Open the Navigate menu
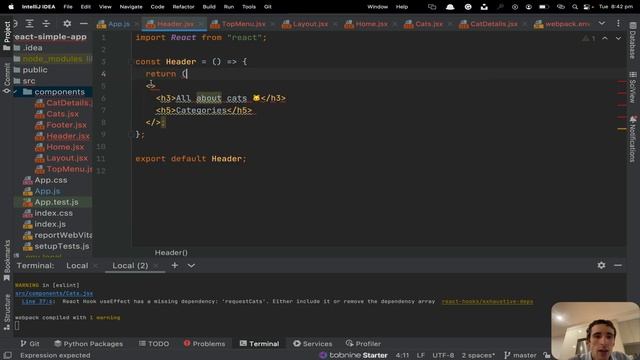 coord(131,7)
